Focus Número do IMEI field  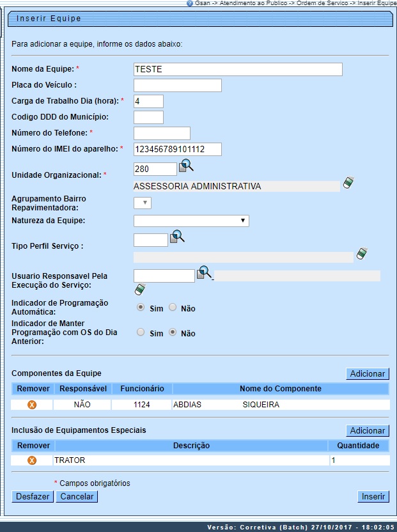(178, 149)
